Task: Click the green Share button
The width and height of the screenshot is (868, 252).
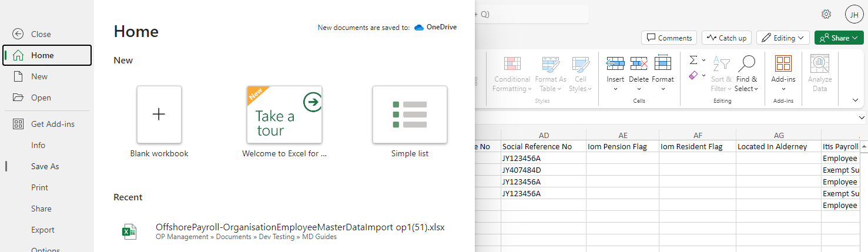Action: click(x=839, y=38)
